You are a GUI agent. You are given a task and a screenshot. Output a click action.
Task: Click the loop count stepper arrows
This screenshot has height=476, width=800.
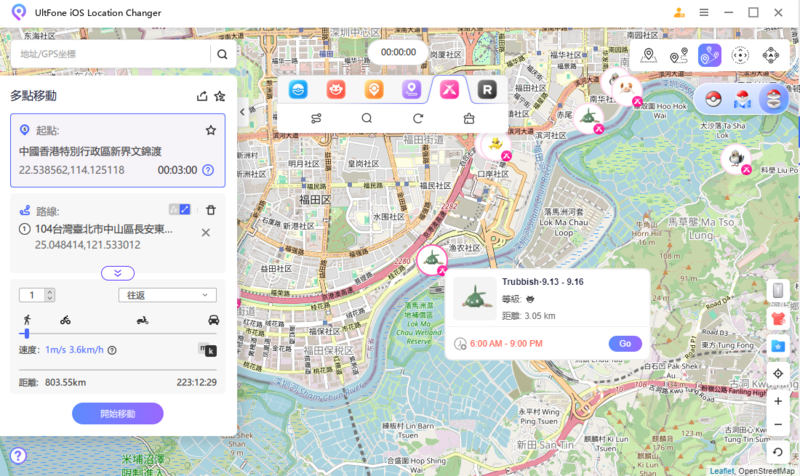point(49,295)
